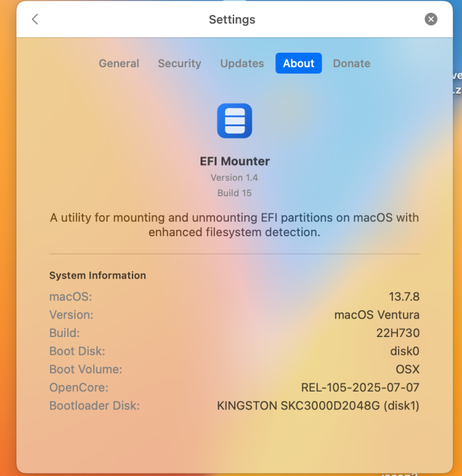Go back using the chevron arrow
462x476 pixels.
click(x=35, y=19)
